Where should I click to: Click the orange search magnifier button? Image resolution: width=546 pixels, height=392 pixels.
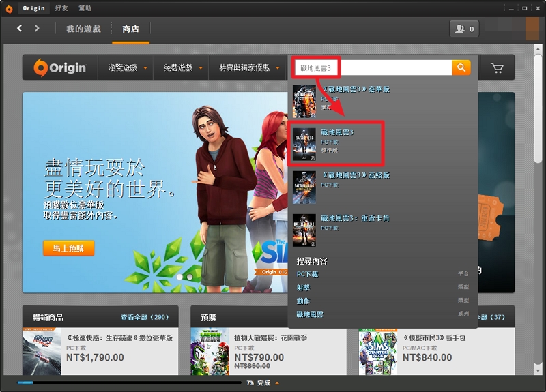coord(461,67)
